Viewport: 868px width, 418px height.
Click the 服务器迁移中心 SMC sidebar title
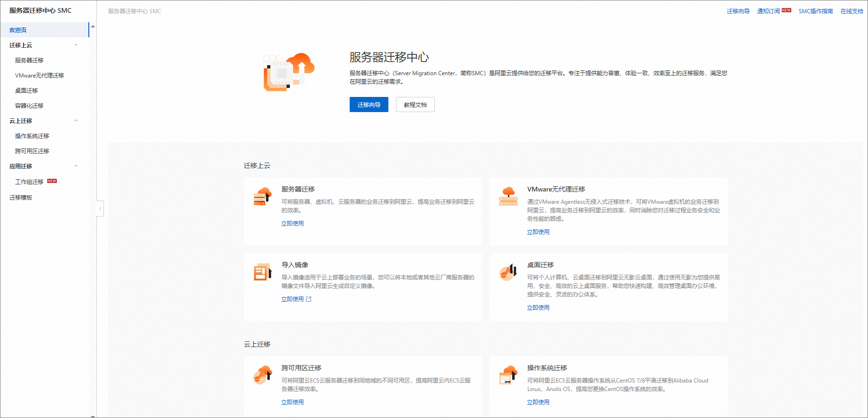click(40, 10)
